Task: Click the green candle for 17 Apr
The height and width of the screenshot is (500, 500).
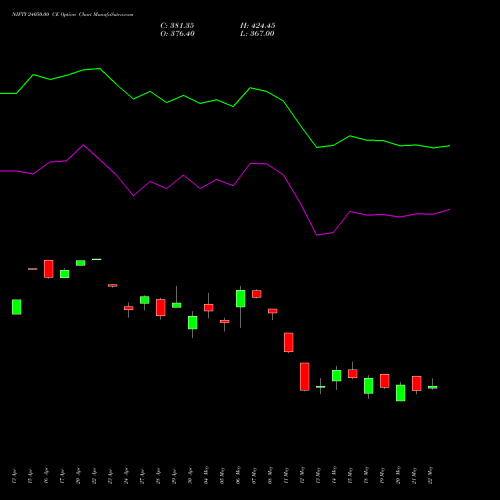Action: (65, 274)
